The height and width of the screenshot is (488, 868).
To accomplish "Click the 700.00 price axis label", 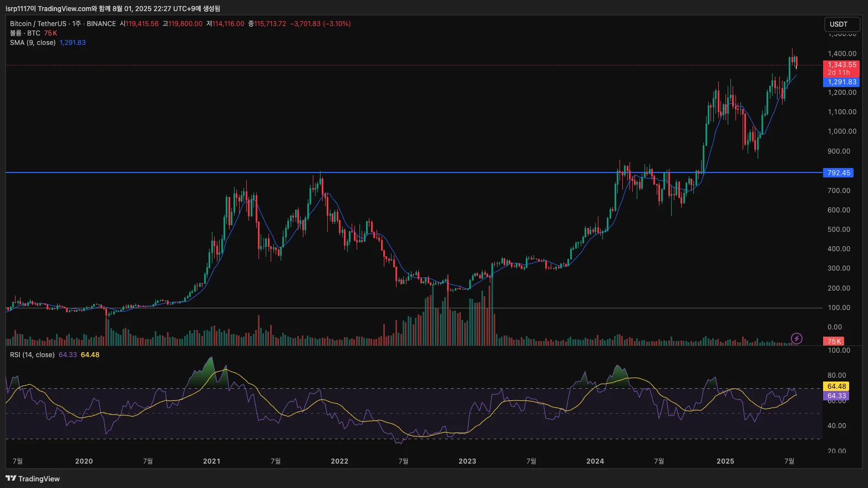I will 839,191.
